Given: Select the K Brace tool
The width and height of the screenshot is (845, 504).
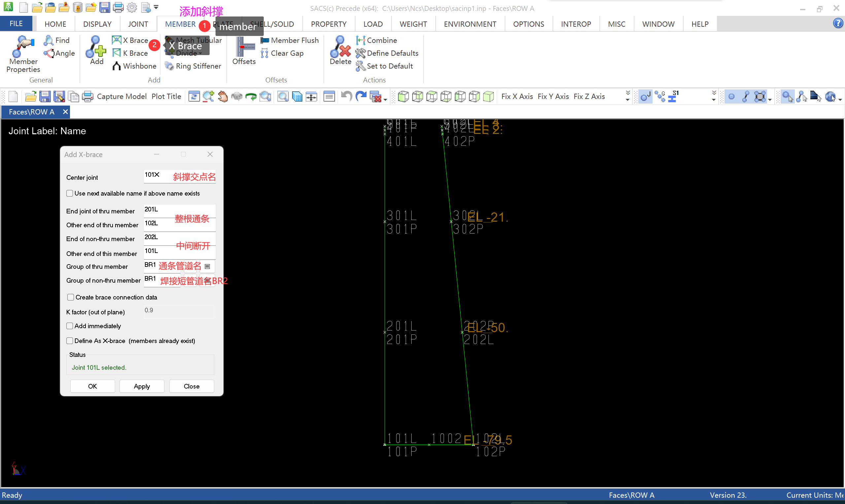Looking at the screenshot, I should (130, 53).
